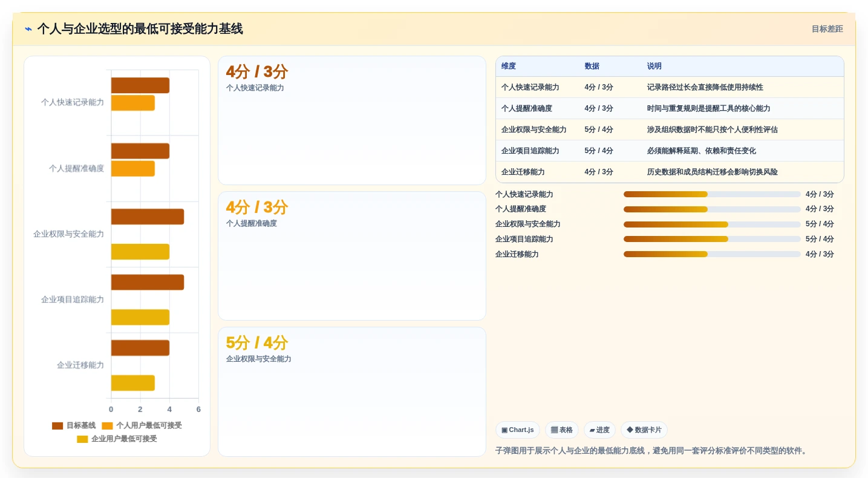Viewport: 868px width, 478px height.
Task: Click the 个人提醒准确度 table row cell
Action: click(527, 108)
